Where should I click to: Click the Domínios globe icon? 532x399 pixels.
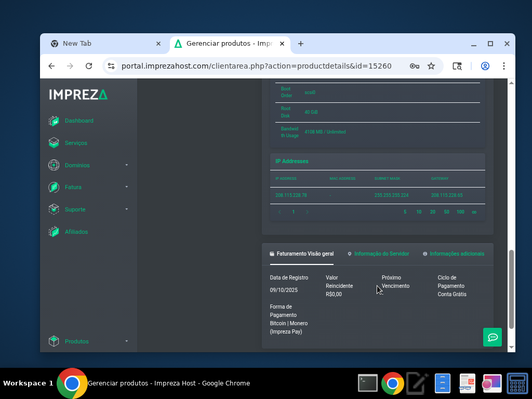54,165
